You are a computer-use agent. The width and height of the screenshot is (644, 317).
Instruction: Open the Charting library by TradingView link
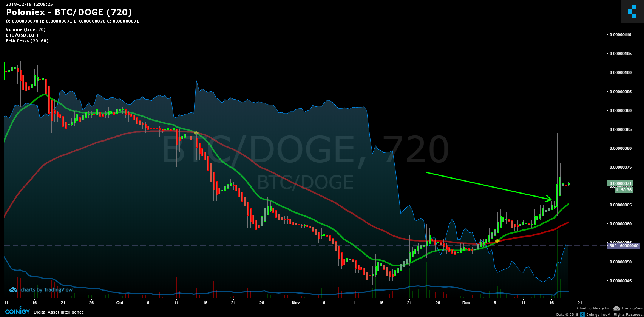point(609,308)
